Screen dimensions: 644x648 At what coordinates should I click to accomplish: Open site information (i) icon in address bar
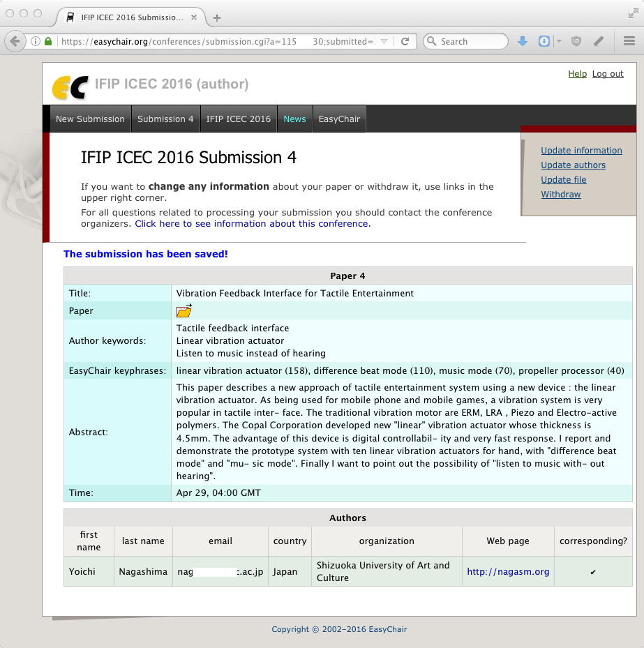(x=36, y=41)
